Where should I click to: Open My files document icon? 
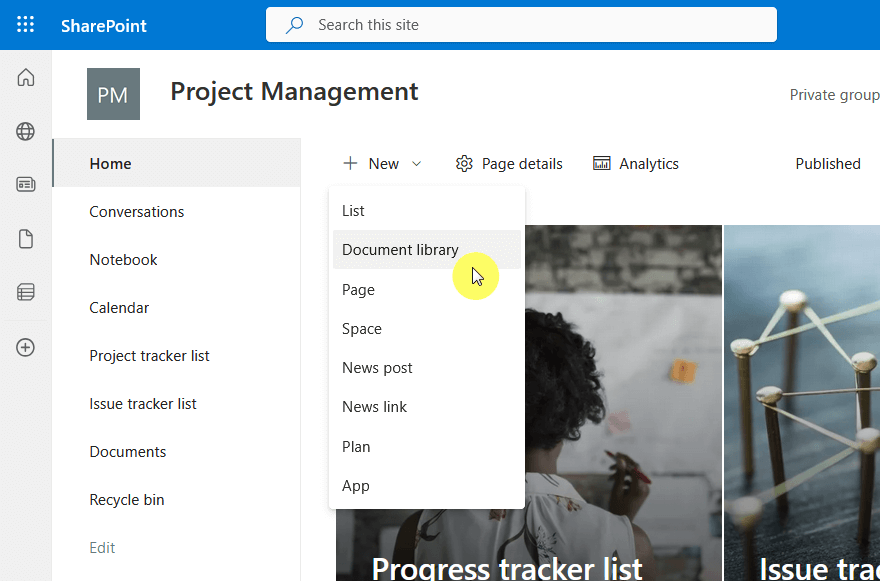click(25, 239)
